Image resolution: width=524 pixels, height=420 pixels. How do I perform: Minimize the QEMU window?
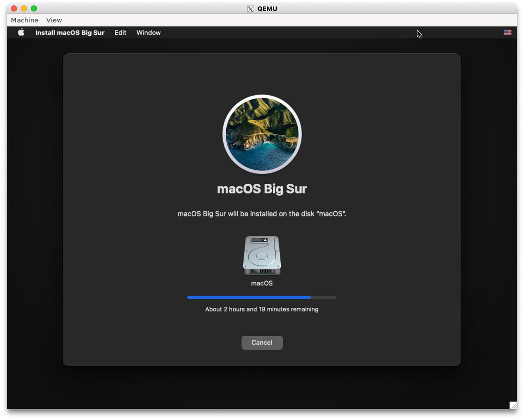[24, 9]
